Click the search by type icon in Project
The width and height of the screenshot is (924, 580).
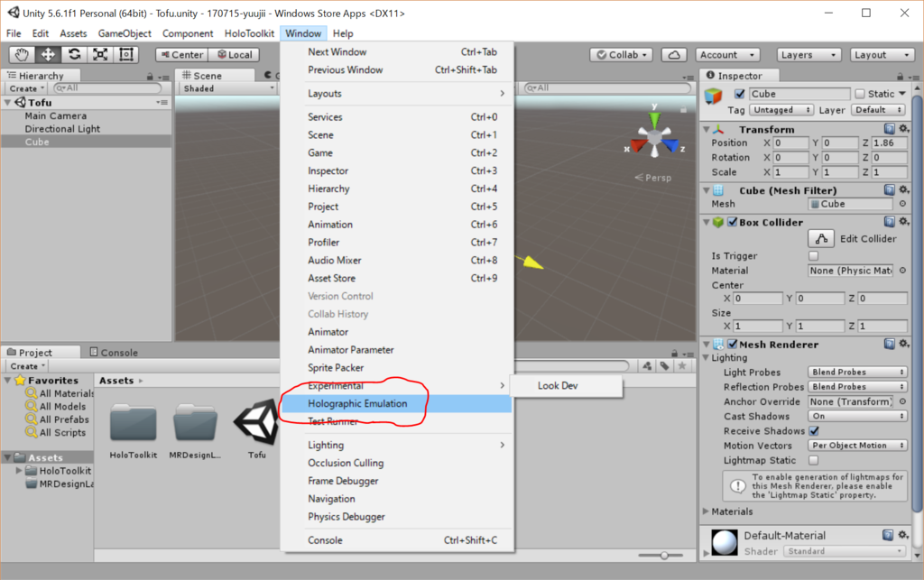coord(647,366)
